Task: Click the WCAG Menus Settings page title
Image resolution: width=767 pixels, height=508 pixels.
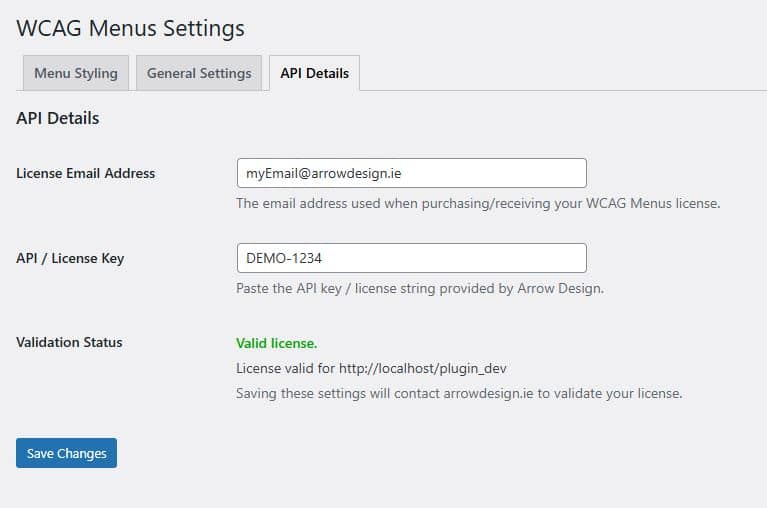Action: click(130, 28)
